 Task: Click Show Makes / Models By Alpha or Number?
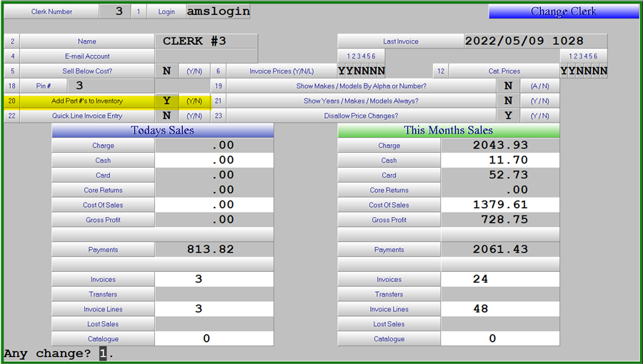point(362,86)
